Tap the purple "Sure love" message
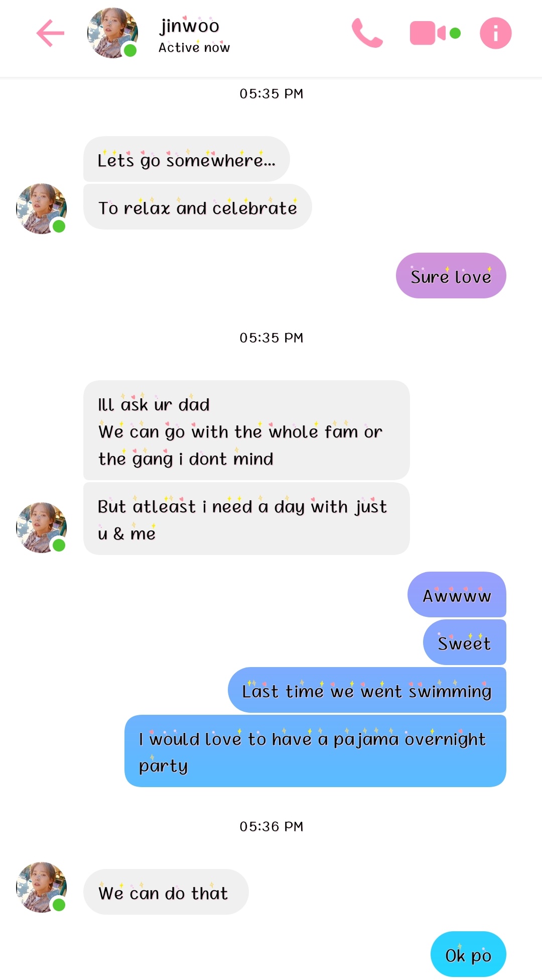Viewport: 542px width, 980px height. click(x=451, y=275)
